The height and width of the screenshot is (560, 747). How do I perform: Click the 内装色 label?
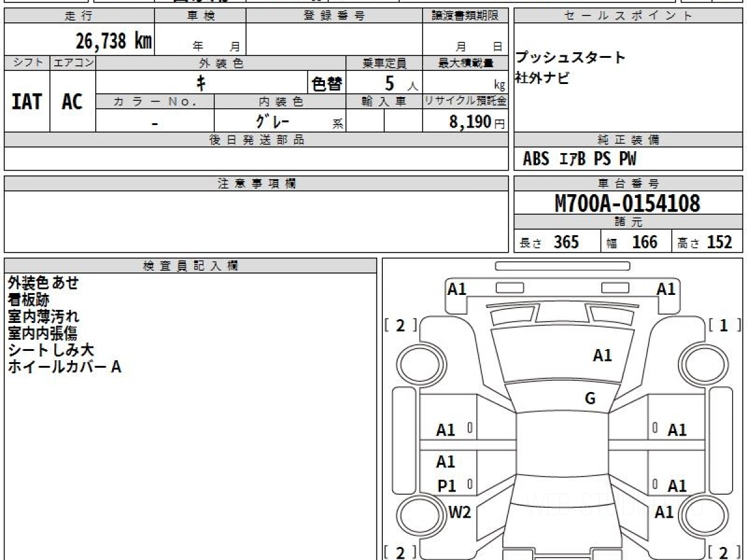(x=280, y=101)
